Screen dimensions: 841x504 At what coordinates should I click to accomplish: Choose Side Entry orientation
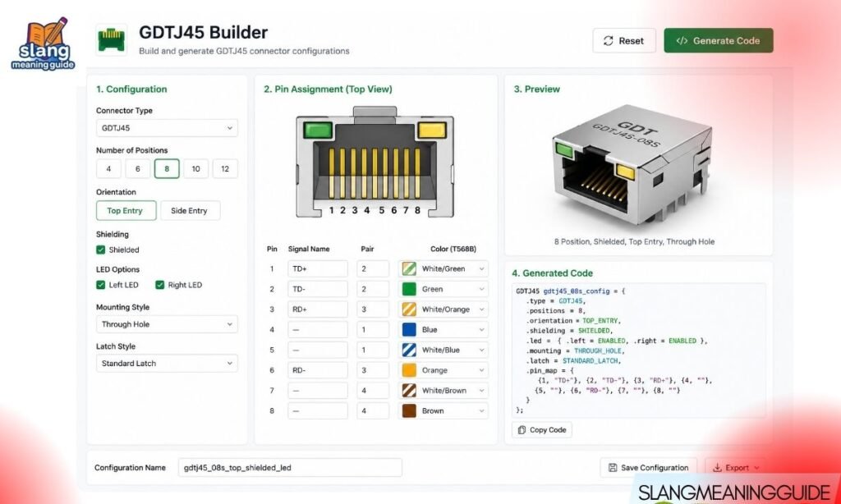pos(190,211)
